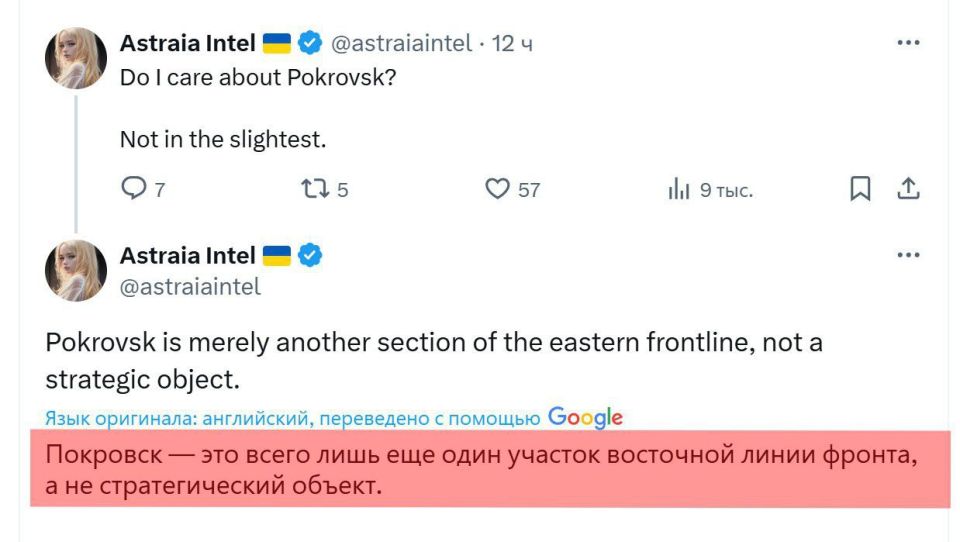The height and width of the screenshot is (542, 960).
Task: Open the more options menu on the first tweet
Action: [x=908, y=44]
